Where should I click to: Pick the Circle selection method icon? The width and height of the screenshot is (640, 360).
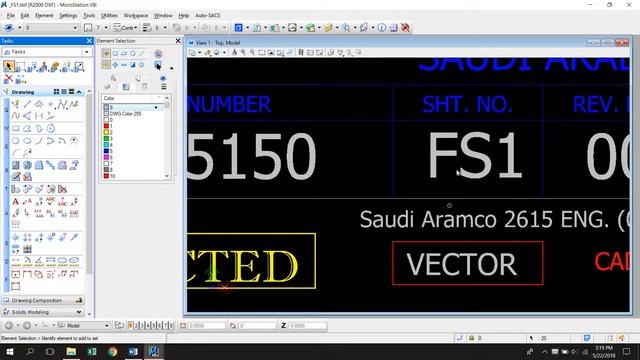pos(133,53)
